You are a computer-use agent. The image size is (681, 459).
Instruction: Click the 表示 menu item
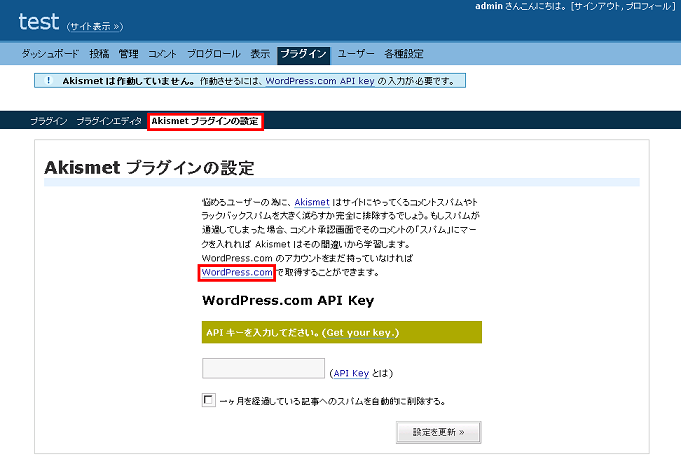pos(260,54)
